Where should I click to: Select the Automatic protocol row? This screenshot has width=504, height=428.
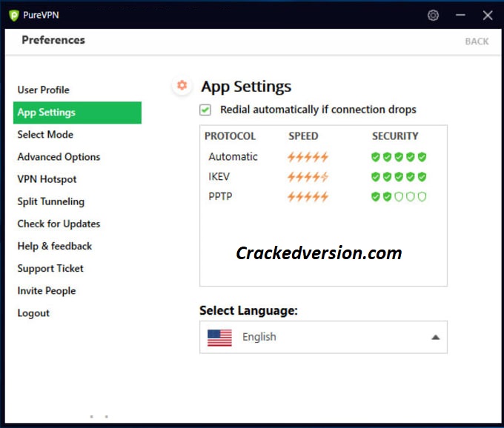(323, 157)
